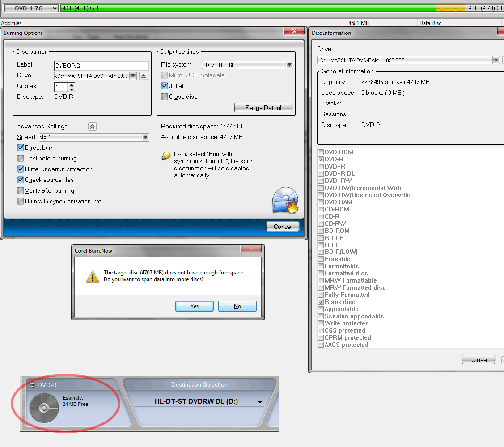Viewport: 504px width, 447px height.
Task: Click the Add files label
Action: (11, 23)
